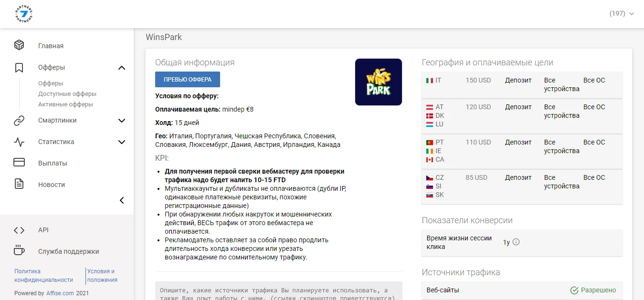The height and width of the screenshot is (300, 644).
Task: Click the Portugal flag next to PT
Action: (x=430, y=142)
